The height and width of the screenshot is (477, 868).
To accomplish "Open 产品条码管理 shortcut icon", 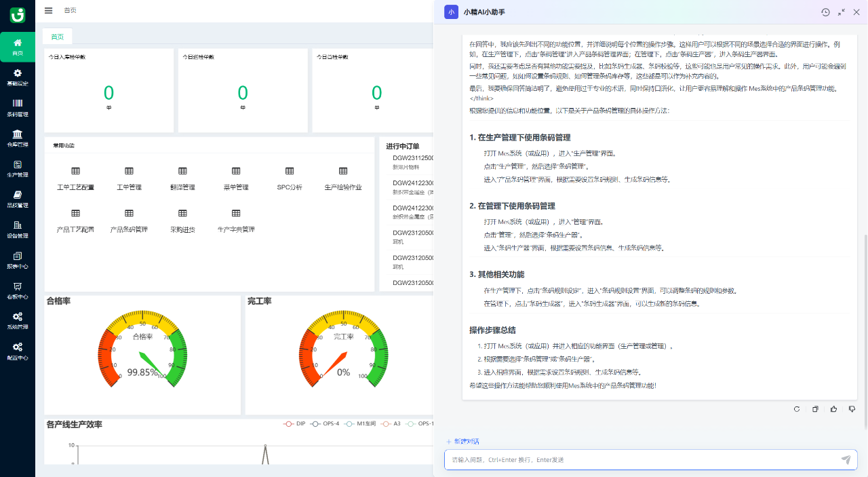I will (129, 214).
